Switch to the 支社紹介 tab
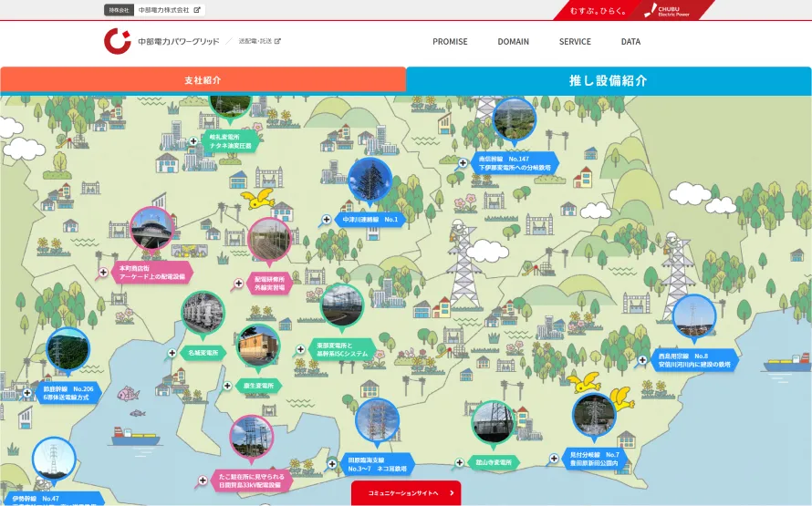812x506 pixels. click(203, 80)
